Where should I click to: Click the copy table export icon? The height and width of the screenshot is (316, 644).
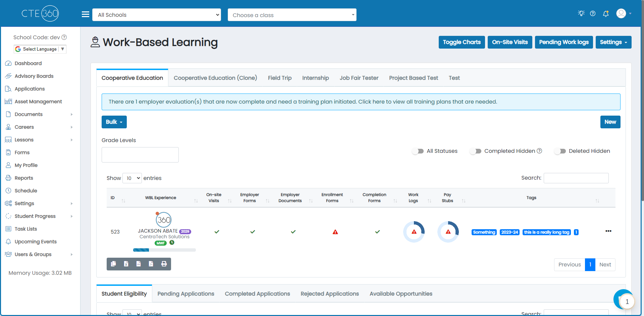point(113,264)
